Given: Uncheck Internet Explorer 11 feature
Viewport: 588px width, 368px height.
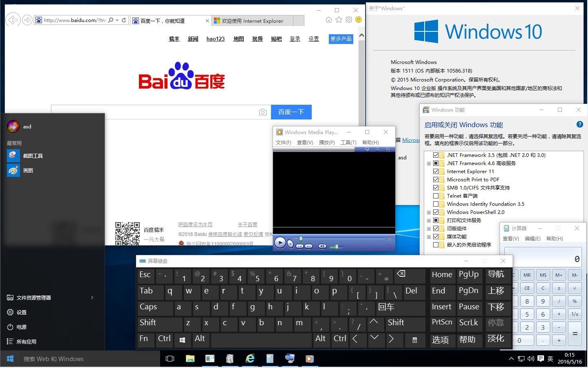Looking at the screenshot, I should (x=436, y=172).
